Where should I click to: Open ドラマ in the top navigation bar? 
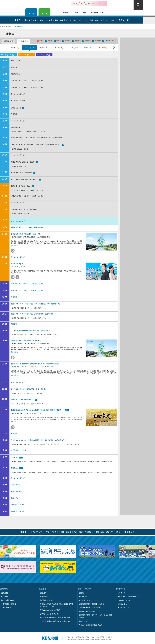pos(48,20)
